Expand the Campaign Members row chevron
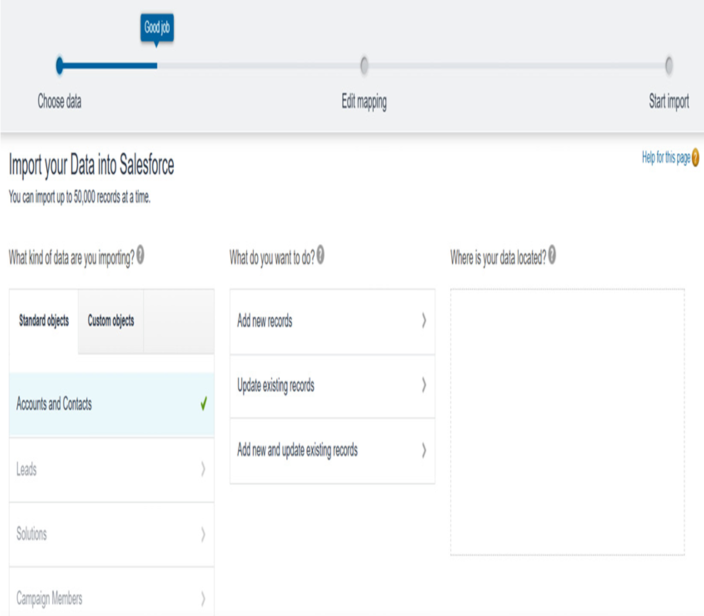Viewport: 704px width, 616px height. pos(203,598)
